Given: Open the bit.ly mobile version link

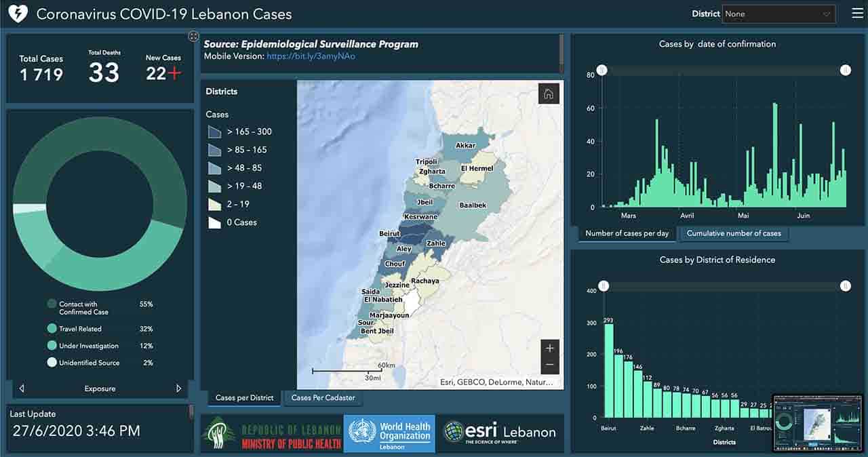Looking at the screenshot, I should coord(311,56).
